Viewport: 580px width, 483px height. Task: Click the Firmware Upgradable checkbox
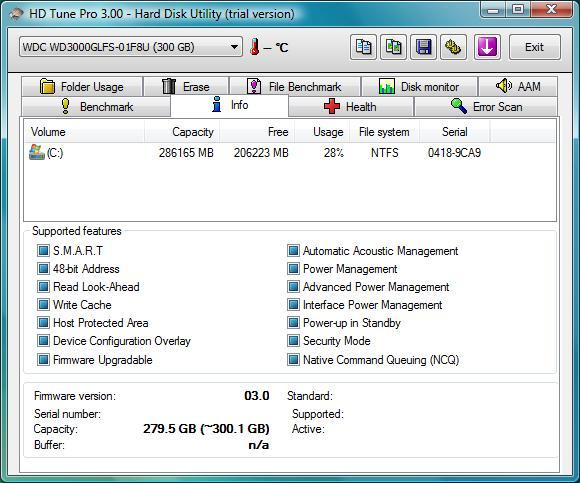43,359
